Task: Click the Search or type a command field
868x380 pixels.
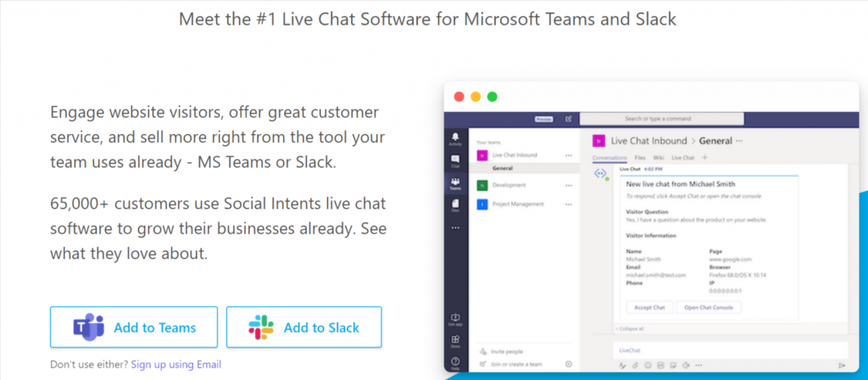Action: (661, 119)
